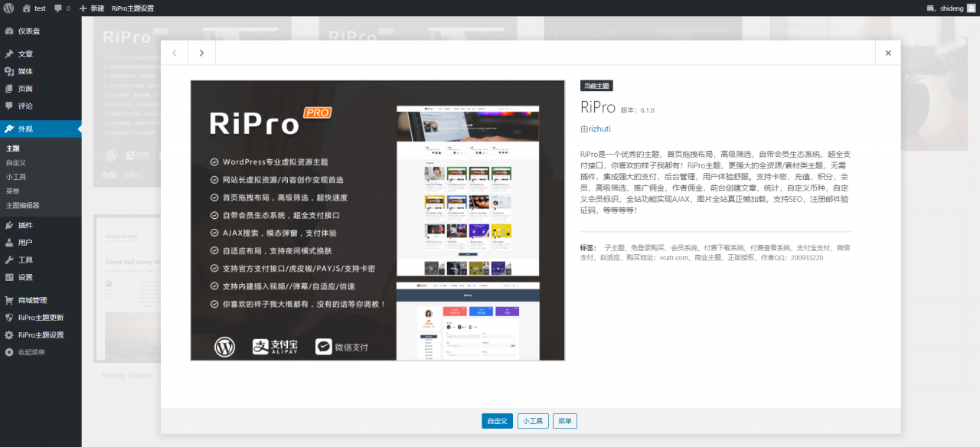Open 工具 tools menu

41,259
